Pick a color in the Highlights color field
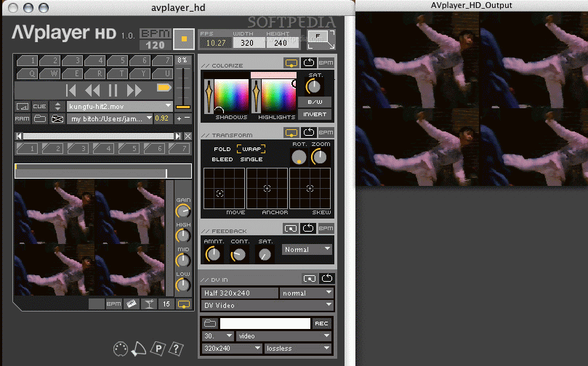The image size is (588, 366). (x=278, y=95)
